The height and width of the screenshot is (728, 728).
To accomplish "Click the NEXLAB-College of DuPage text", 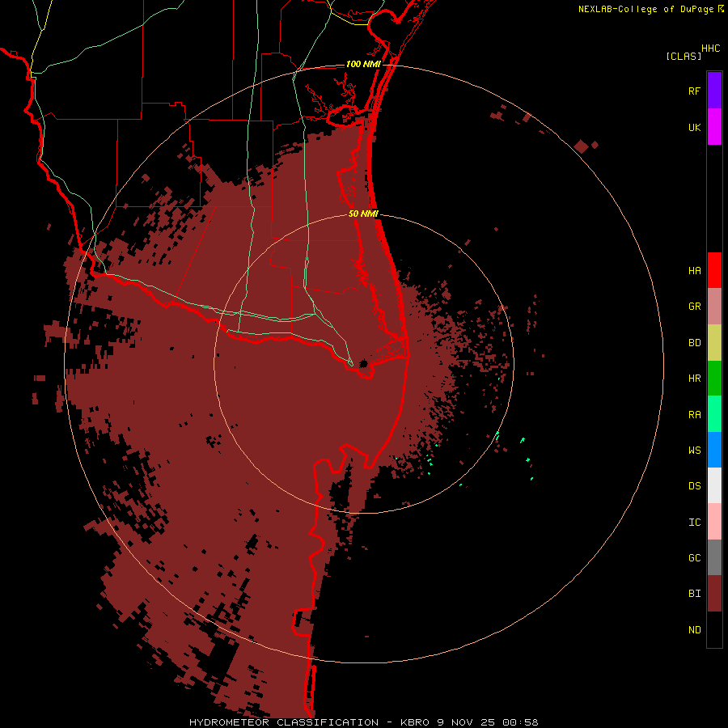I will 645,9.
